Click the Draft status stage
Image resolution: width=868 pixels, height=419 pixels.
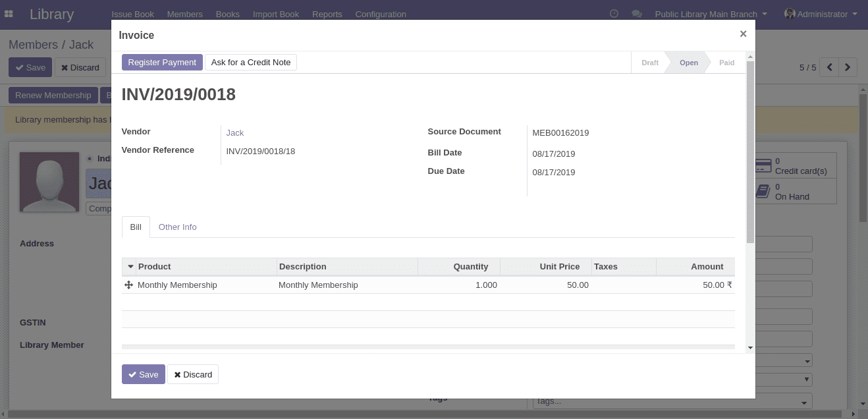[650, 63]
